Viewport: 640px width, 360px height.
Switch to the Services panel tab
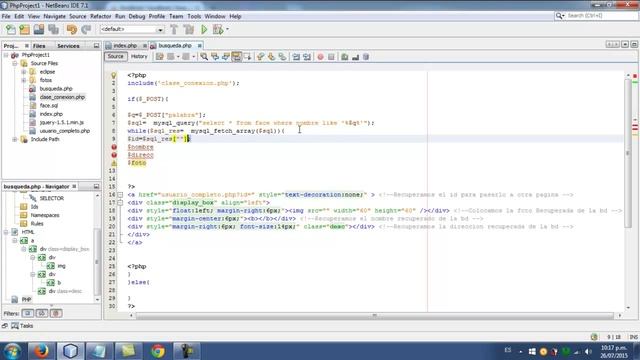68,46
